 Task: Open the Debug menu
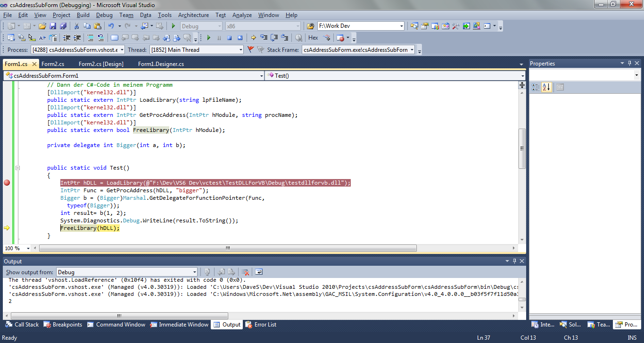click(104, 15)
